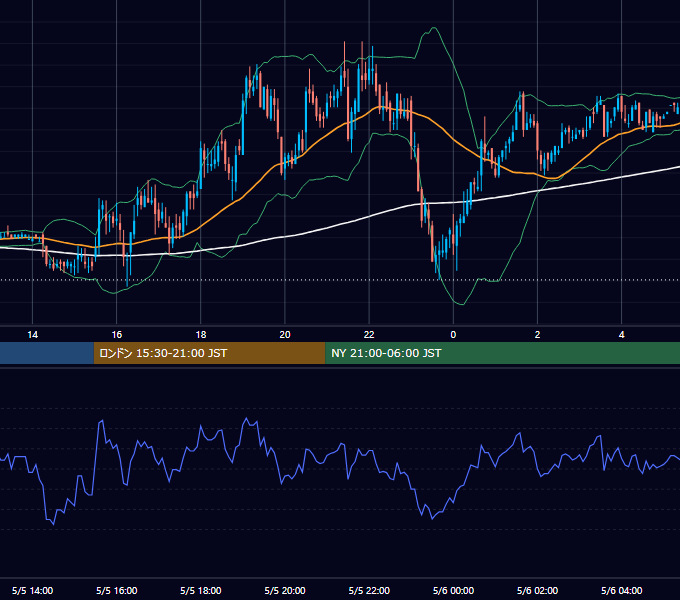Screen dimensions: 680x600
Task: Click the hour label 14 on price chart axis
Action: tap(33, 335)
